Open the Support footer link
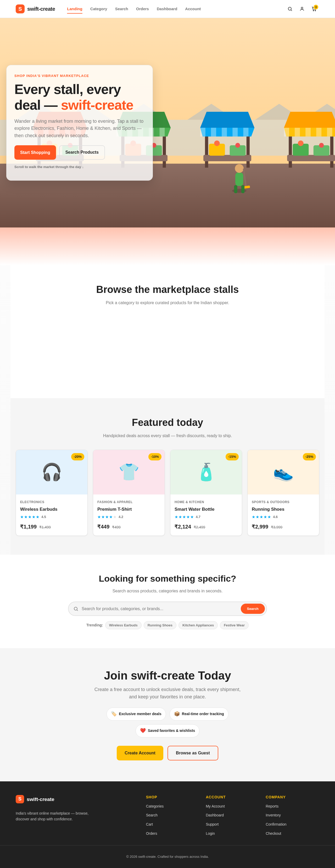Screen dimensions: 335x868 212,825
